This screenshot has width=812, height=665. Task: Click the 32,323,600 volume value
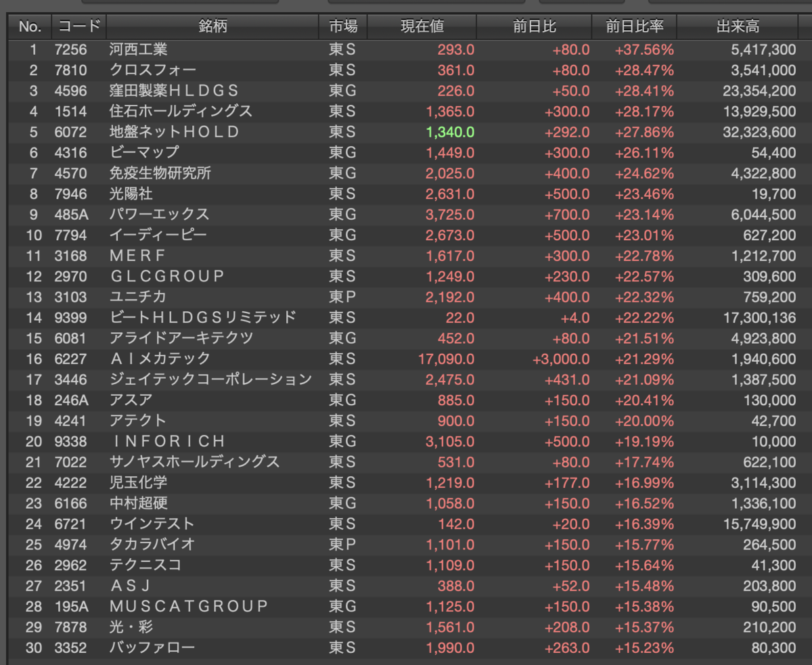tap(759, 133)
